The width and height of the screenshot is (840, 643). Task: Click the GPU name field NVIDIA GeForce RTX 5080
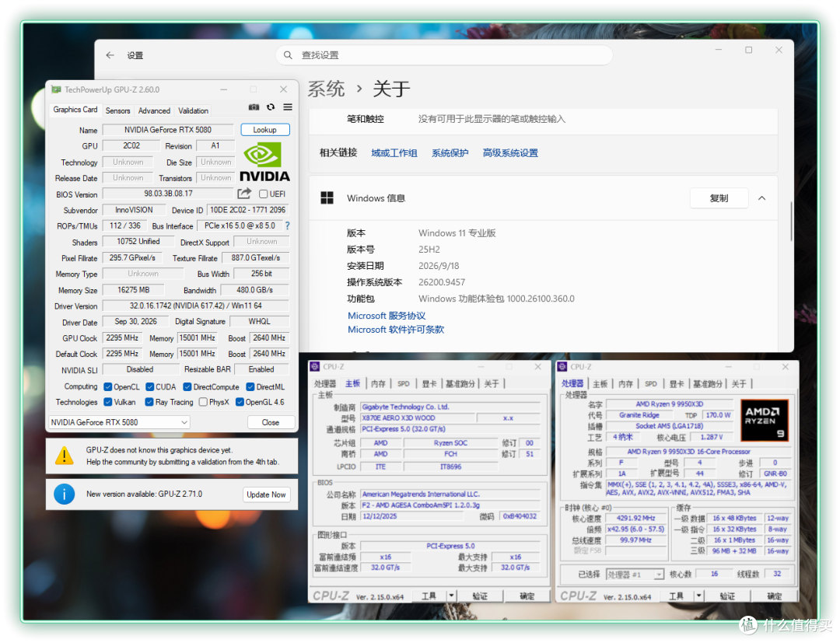coord(168,130)
